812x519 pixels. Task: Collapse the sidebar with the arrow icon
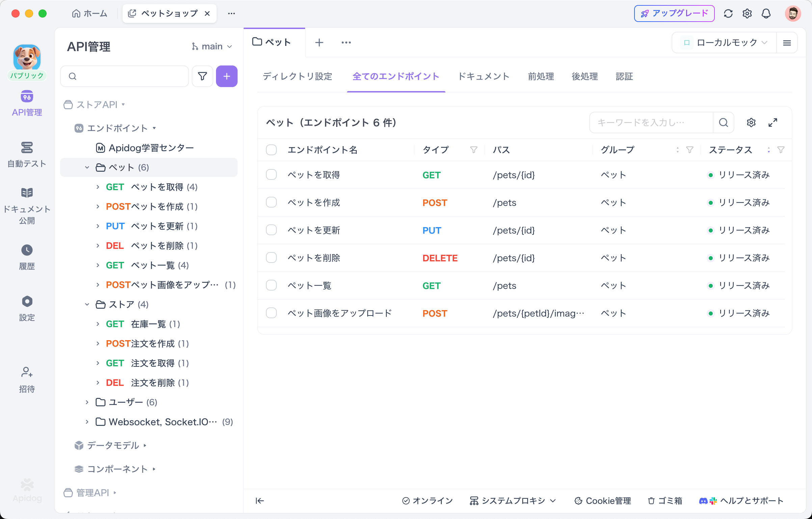[x=260, y=501]
